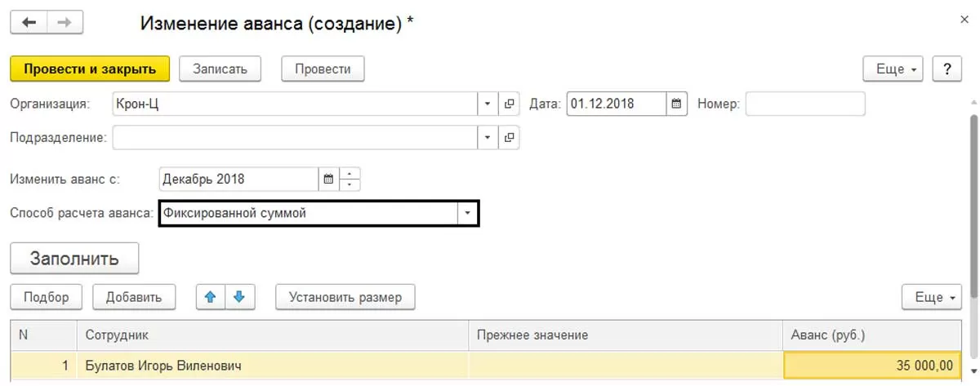Click the back navigation arrow
980x386 pixels.
pyautogui.click(x=29, y=22)
